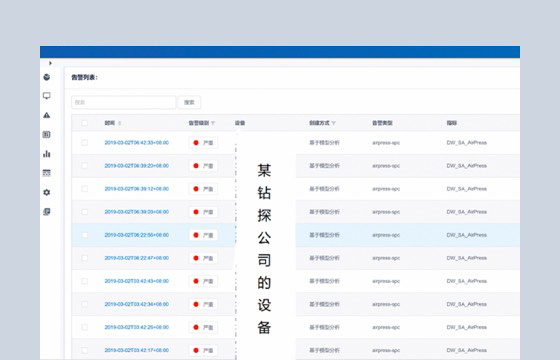Open the alarm link 2019-03-02T06:39:03+08:00
The image size is (560, 360).
tap(136, 212)
